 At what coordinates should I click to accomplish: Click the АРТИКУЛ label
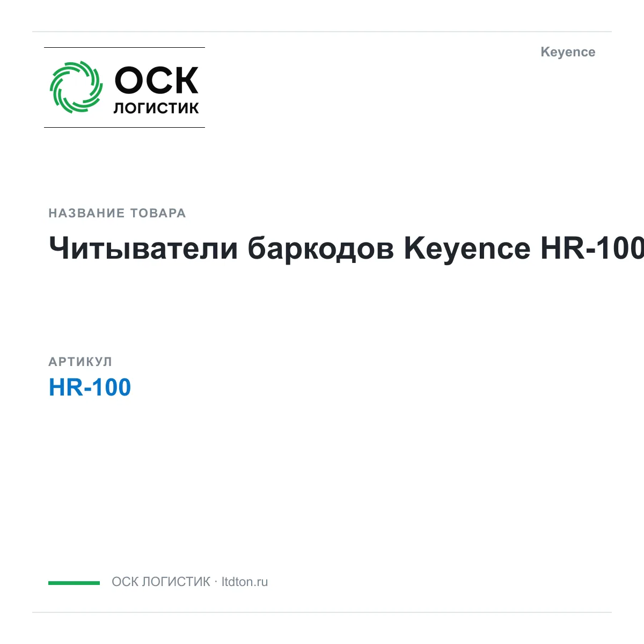coord(80,362)
